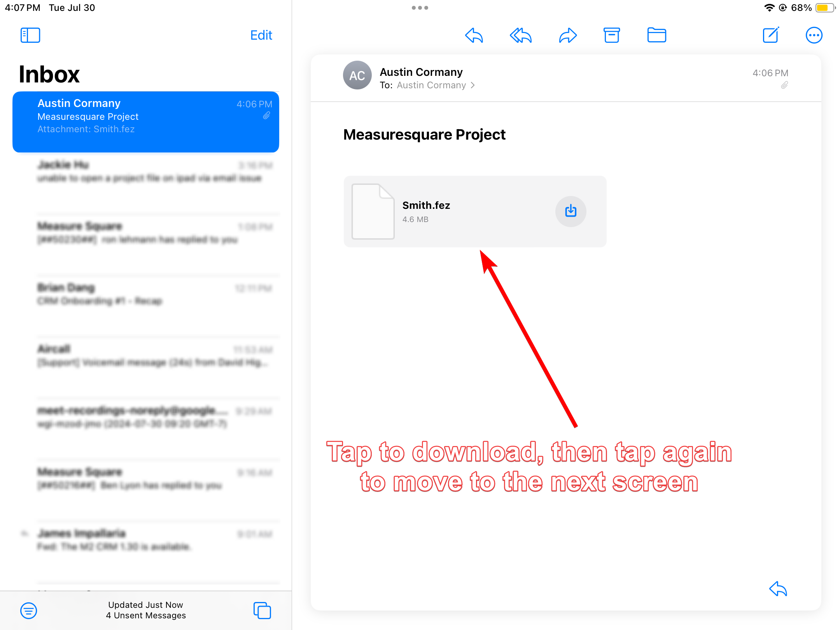Viewport: 840px width, 630px height.
Task: Expand recipient details chevron next to Austin Cormany
Action: pyautogui.click(x=473, y=85)
